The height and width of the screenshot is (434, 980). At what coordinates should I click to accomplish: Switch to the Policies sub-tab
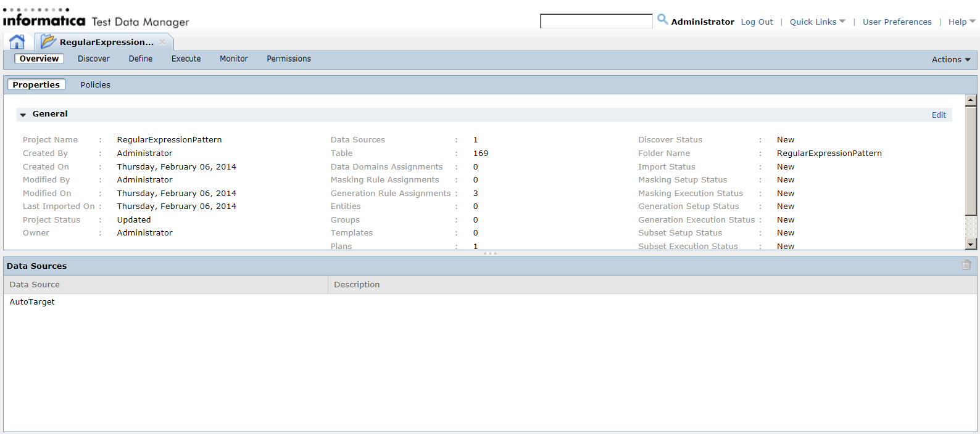point(96,84)
